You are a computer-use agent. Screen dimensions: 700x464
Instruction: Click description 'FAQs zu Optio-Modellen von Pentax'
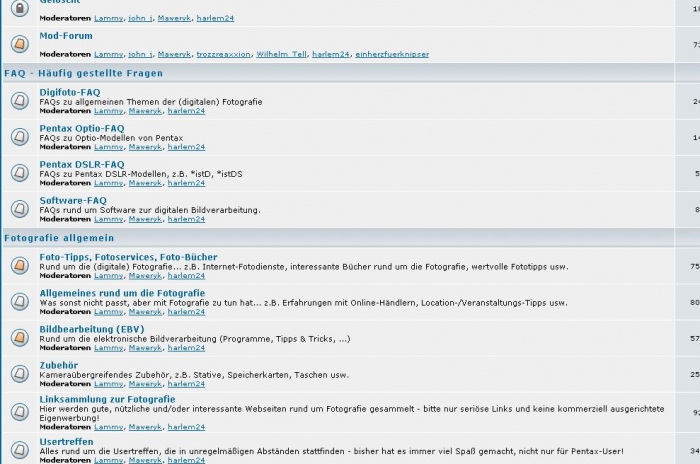point(111,138)
